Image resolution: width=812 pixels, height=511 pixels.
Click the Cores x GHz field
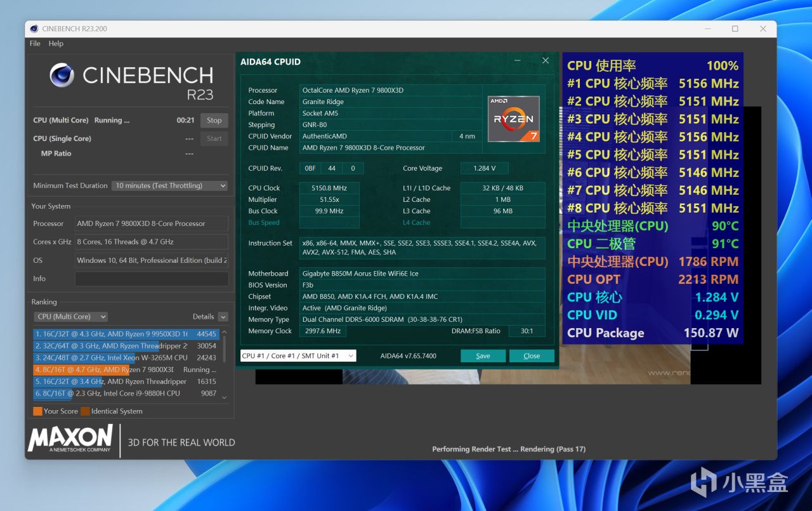point(152,242)
